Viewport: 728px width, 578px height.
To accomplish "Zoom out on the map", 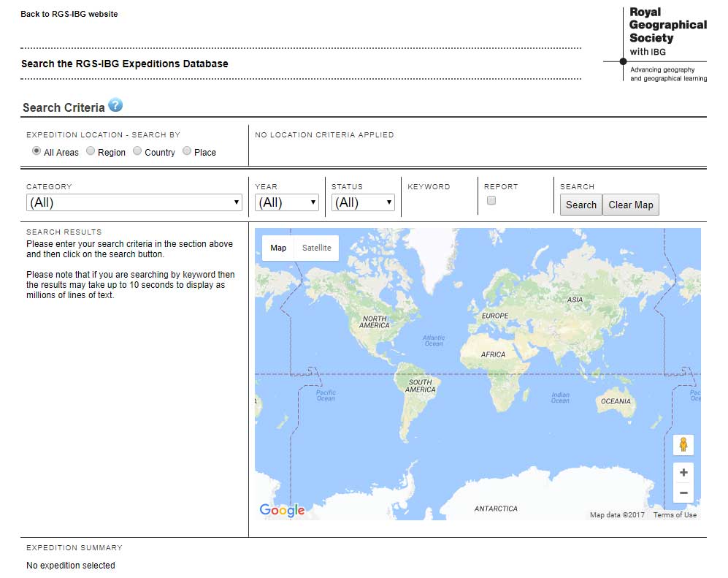I will point(683,493).
